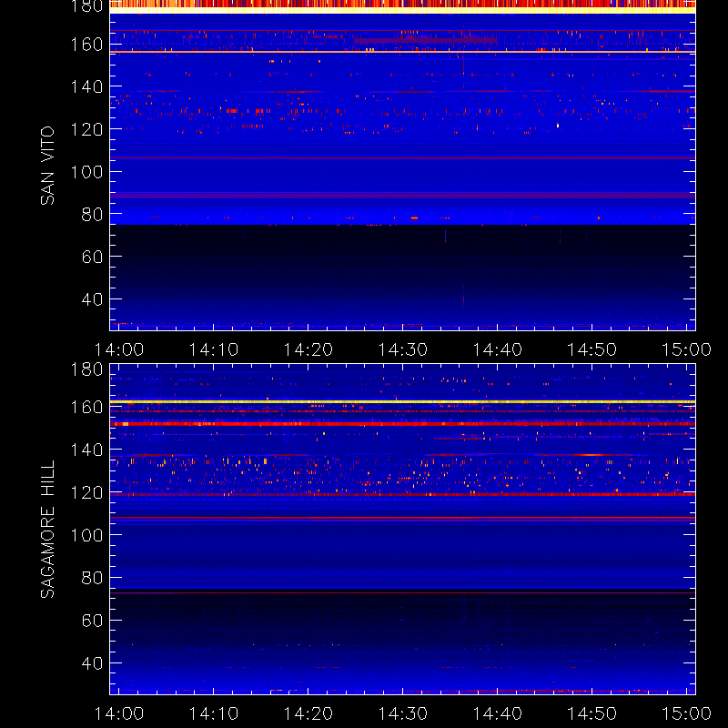Click 14:20 under the Sagamore Hill plot
The image size is (728, 728).
[x=308, y=713]
